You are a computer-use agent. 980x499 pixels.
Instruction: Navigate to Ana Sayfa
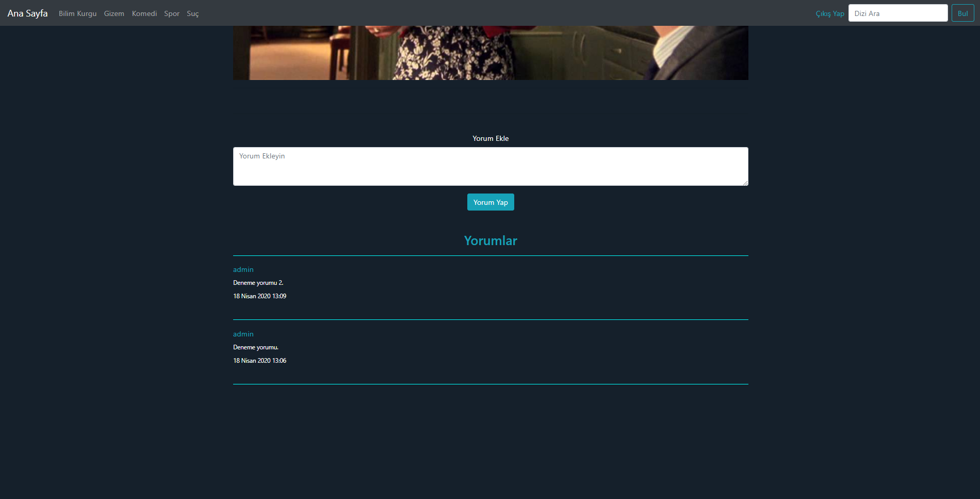click(27, 13)
